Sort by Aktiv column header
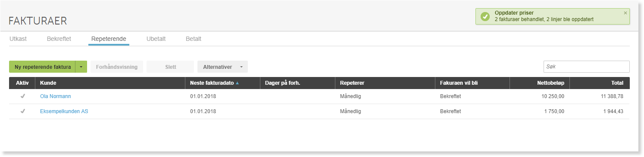Screen dimensions: 644x157 pos(22,83)
